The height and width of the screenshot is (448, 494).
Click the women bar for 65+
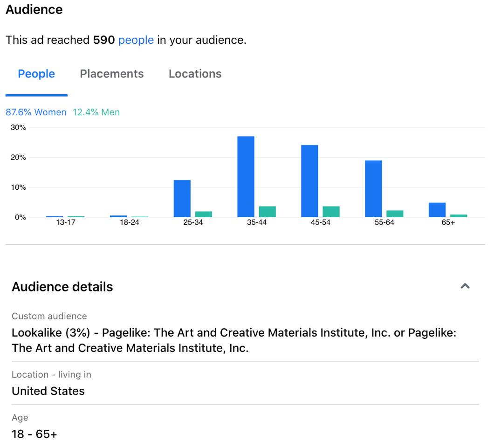coord(437,210)
